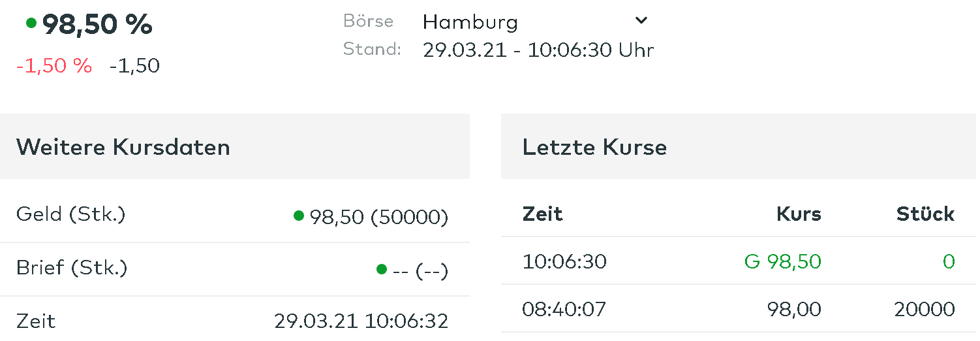Sort by the Kurs column header
Image resolution: width=980 pixels, height=341 pixels.
(x=799, y=214)
